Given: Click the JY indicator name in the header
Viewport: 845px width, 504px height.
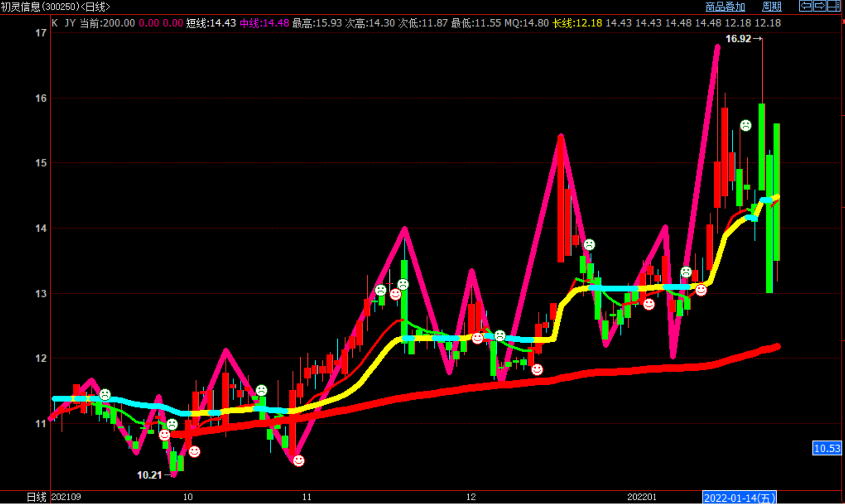Looking at the screenshot, I should click(x=70, y=23).
